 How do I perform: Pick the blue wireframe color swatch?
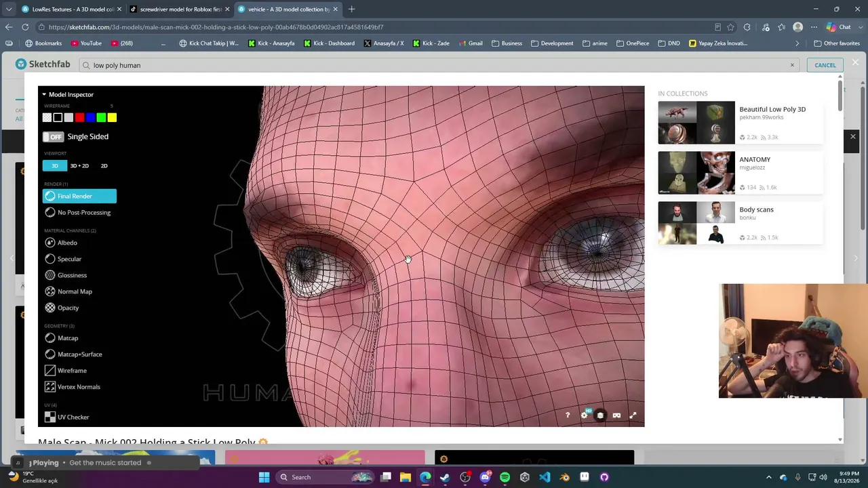click(90, 118)
